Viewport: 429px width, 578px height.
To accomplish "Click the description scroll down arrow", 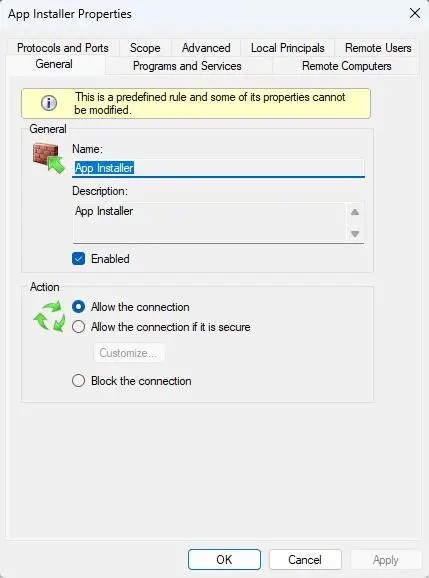I will (355, 234).
